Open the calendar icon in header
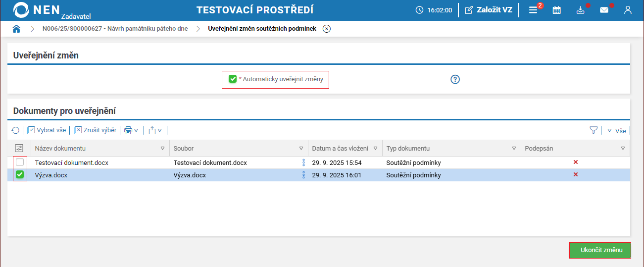644x267 pixels. [557, 10]
